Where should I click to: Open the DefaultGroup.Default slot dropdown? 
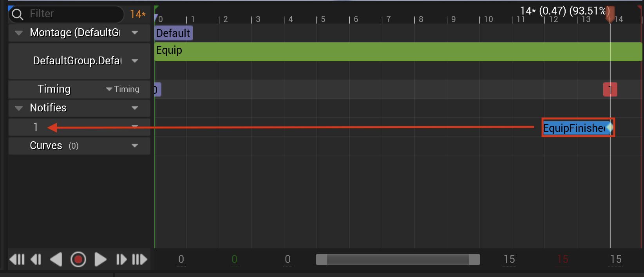135,61
